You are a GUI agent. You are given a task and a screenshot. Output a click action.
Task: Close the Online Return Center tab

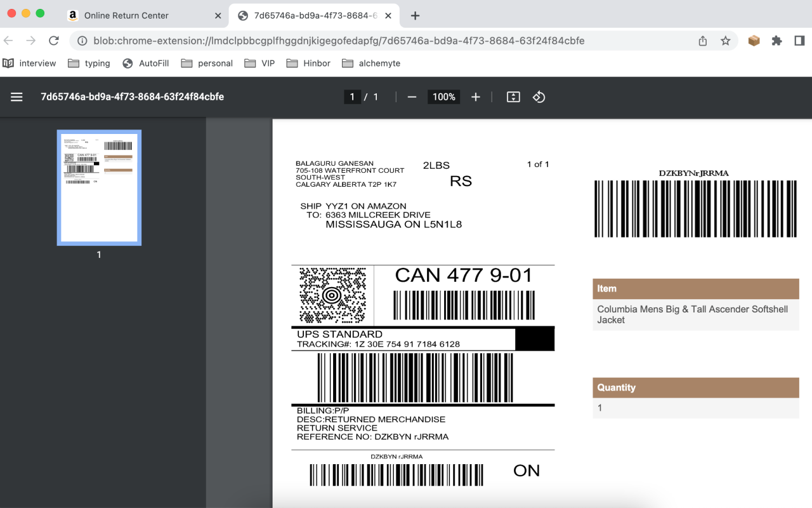click(218, 15)
